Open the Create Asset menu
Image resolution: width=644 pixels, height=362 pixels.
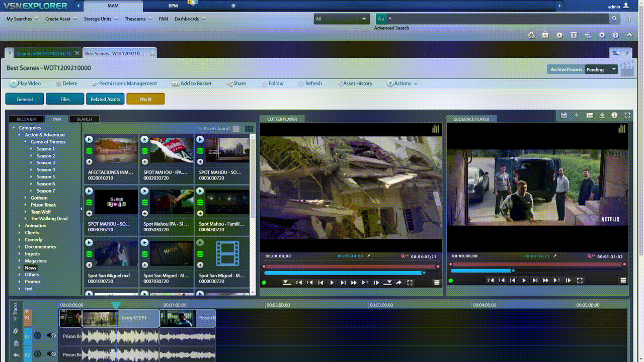coord(61,19)
